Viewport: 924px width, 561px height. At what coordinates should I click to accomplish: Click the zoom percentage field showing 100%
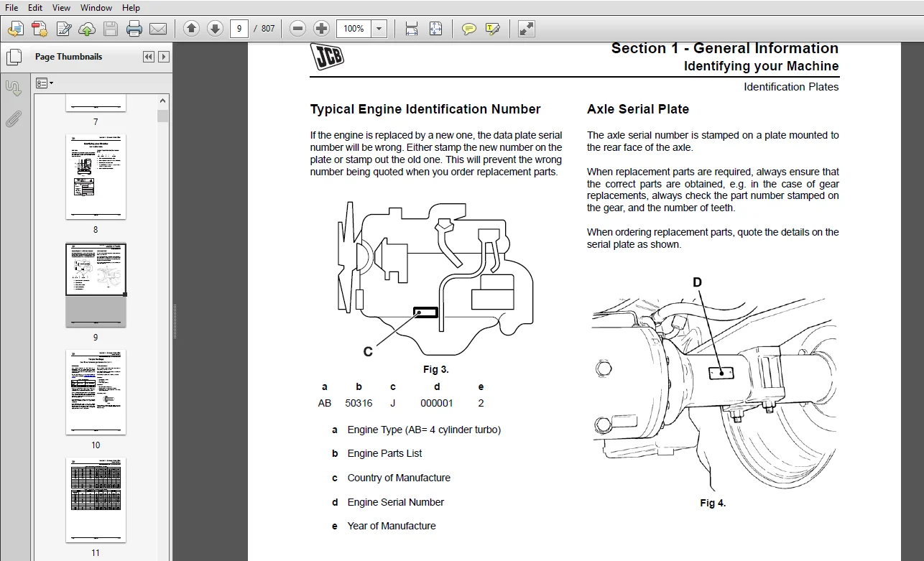[x=354, y=29]
